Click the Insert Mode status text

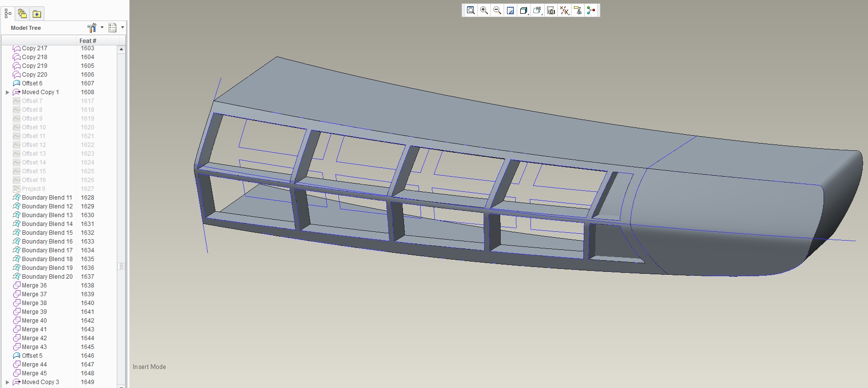[x=149, y=367]
